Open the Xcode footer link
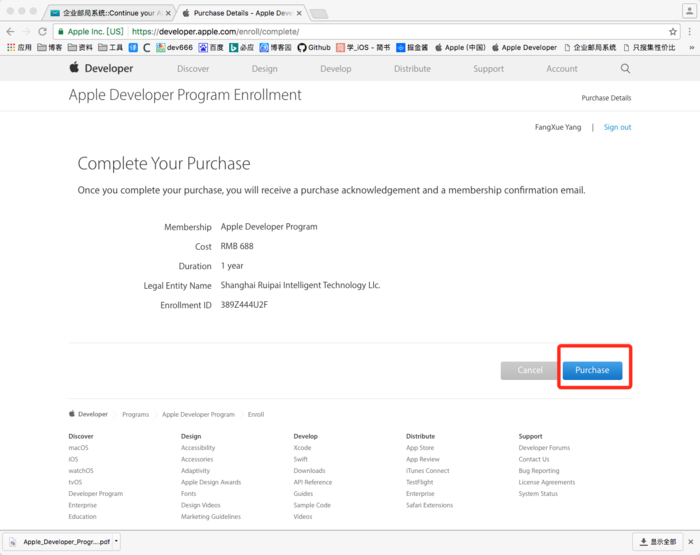 302,447
